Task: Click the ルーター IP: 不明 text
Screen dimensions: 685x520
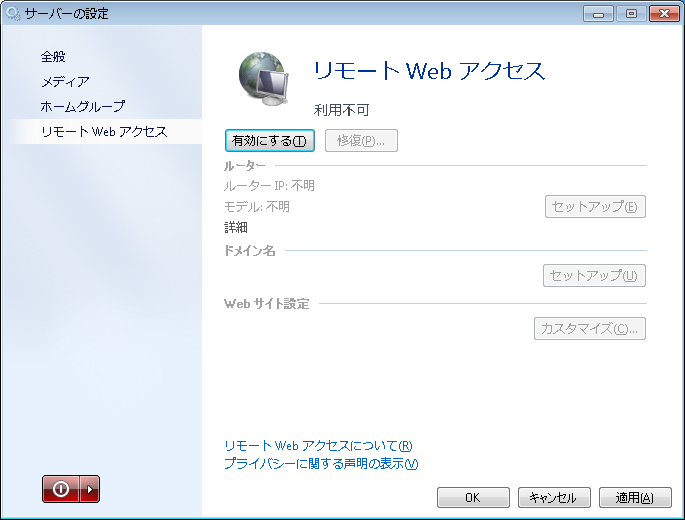Action: click(x=269, y=186)
